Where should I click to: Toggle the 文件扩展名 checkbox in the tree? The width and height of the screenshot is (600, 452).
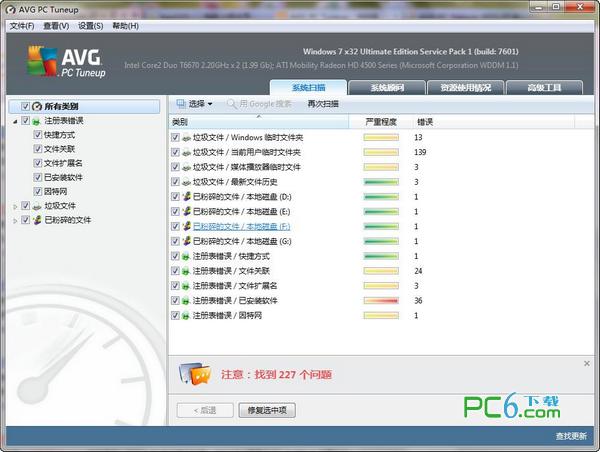coord(38,163)
